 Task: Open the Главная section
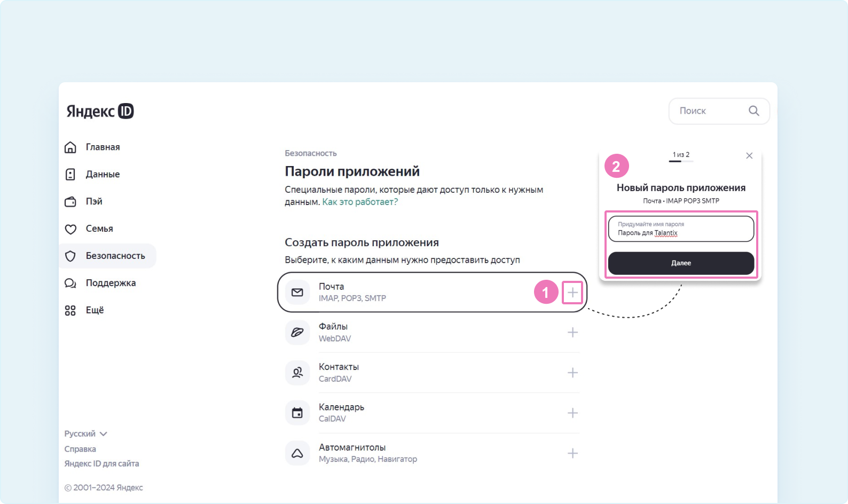pyautogui.click(x=103, y=147)
